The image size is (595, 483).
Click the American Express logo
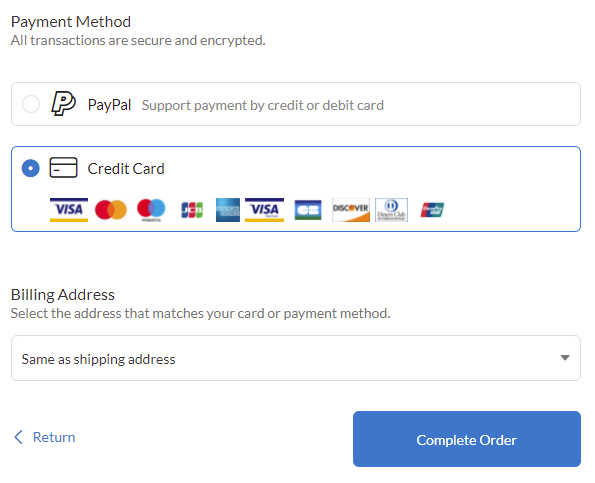228,210
